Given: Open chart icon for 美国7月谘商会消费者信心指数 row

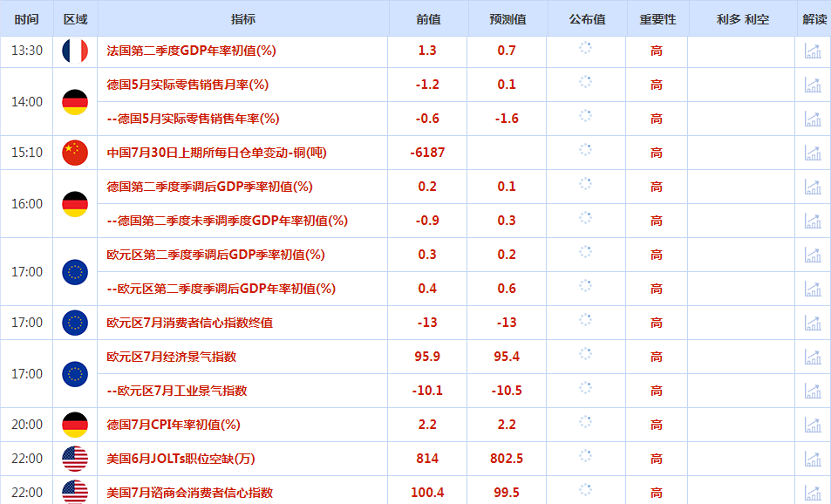Looking at the screenshot, I should tap(813, 493).
